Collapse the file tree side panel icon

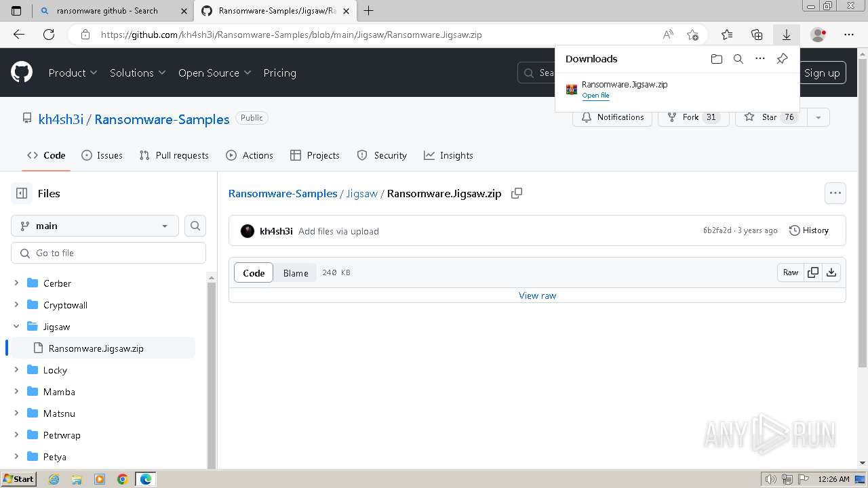(22, 193)
